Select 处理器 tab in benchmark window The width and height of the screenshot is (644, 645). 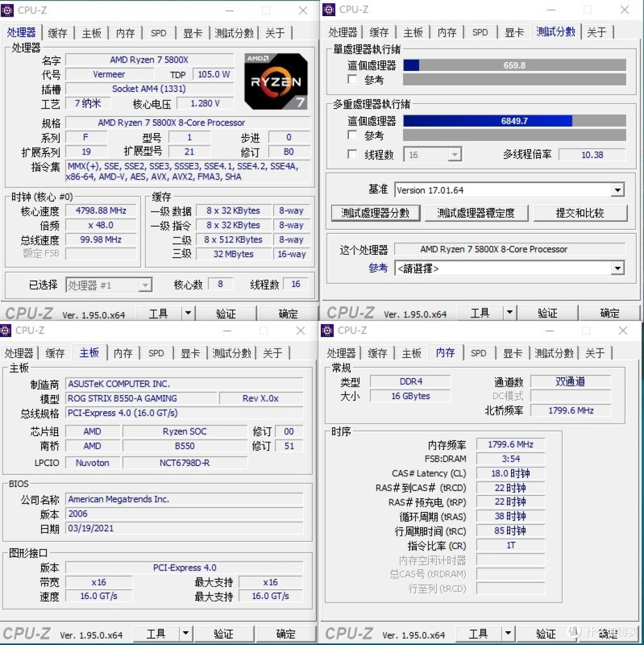coord(343,32)
